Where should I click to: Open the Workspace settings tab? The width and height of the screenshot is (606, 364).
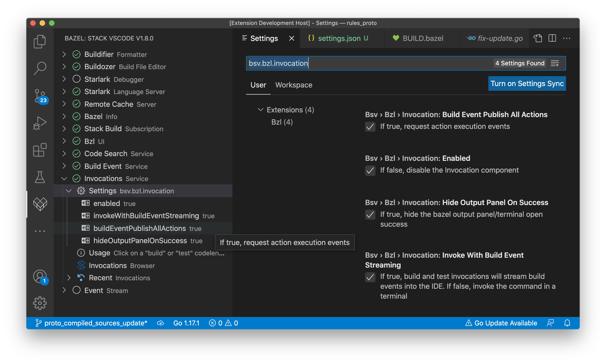[294, 85]
